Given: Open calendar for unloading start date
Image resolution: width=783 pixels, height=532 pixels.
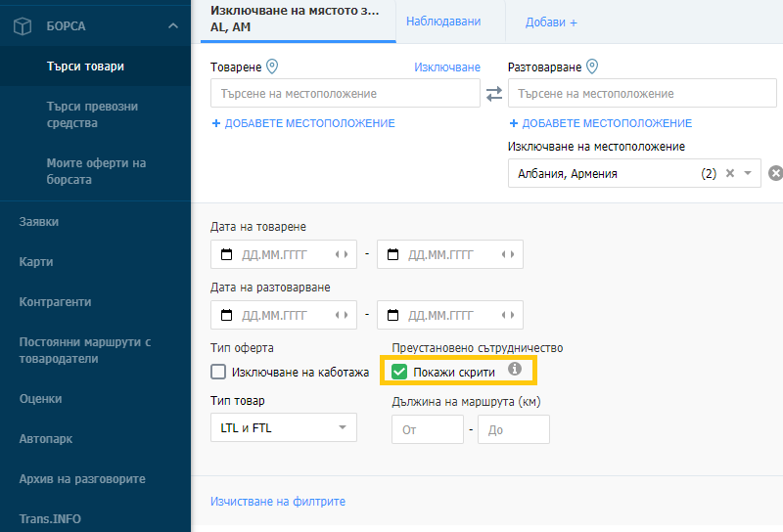Looking at the screenshot, I should pyautogui.click(x=226, y=315).
